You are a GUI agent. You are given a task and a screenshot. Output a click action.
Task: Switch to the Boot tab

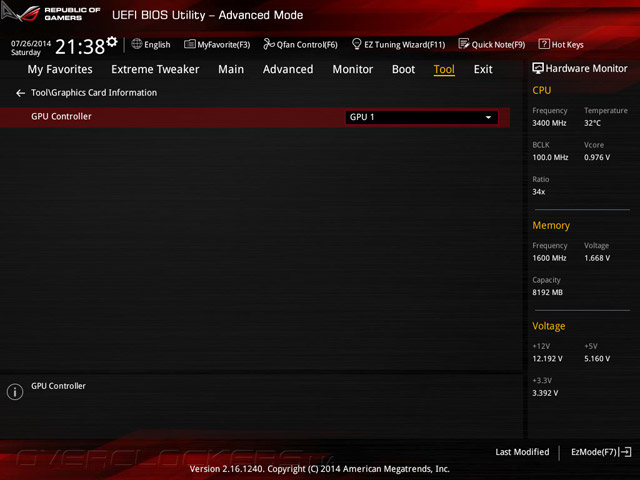pyautogui.click(x=403, y=69)
